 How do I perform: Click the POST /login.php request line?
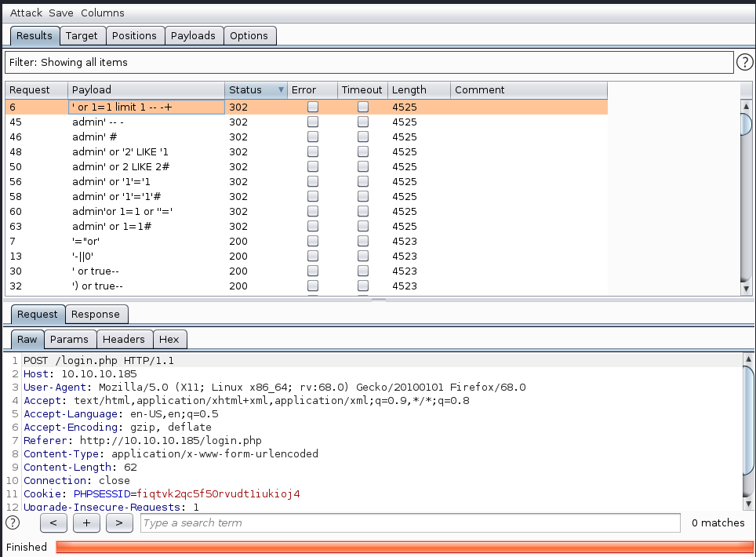(x=99, y=361)
